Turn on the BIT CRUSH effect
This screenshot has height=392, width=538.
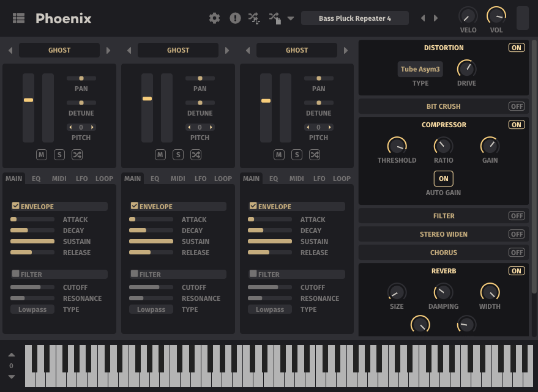pyautogui.click(x=517, y=106)
